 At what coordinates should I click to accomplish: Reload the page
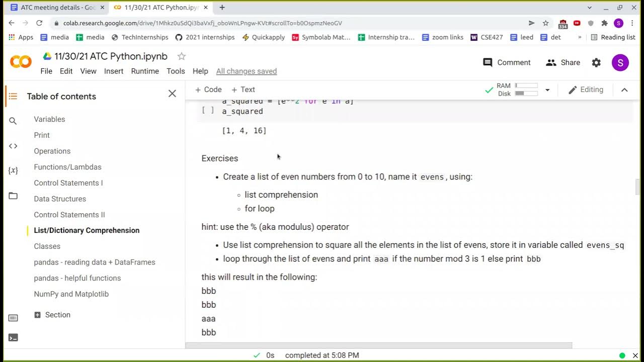click(x=39, y=23)
